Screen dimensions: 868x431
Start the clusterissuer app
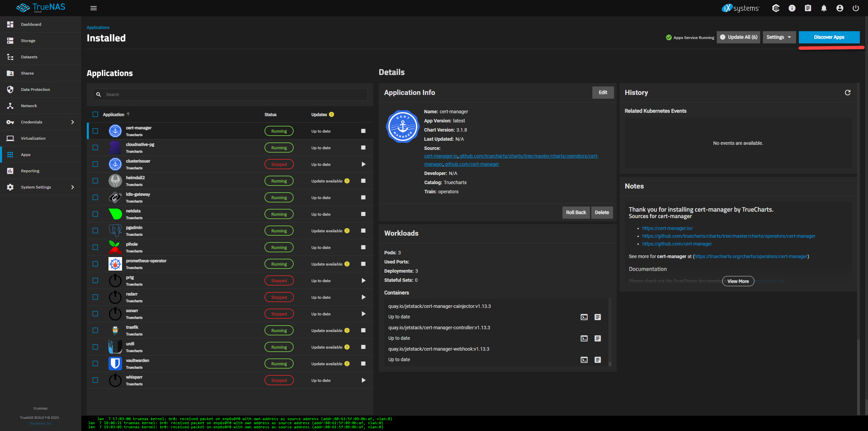pos(363,164)
